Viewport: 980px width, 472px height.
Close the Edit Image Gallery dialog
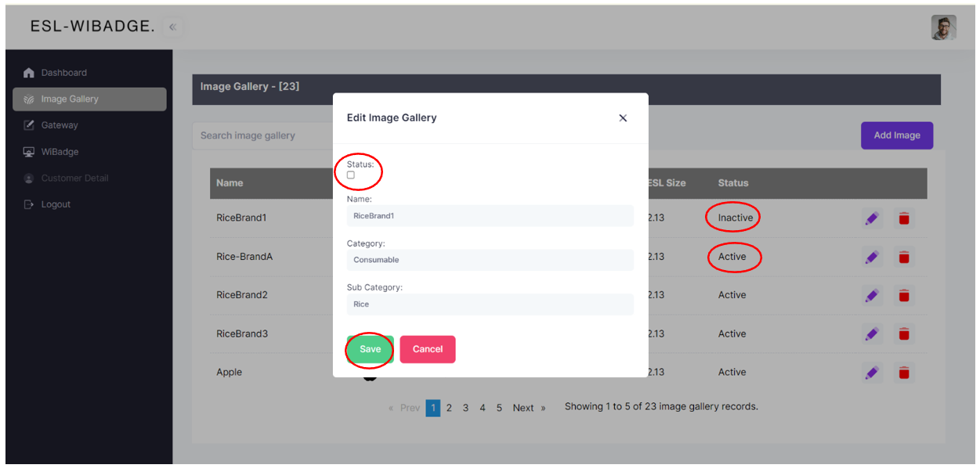coord(623,118)
